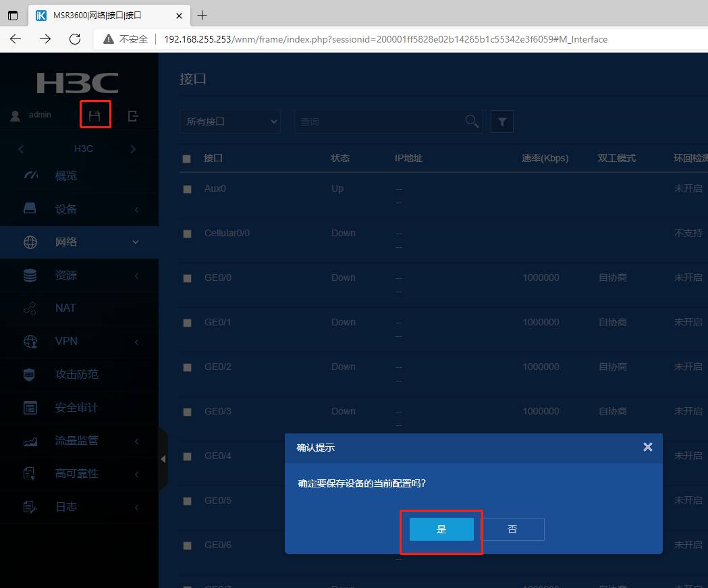Viewport: 708px width, 588px height.
Task: Click the filter funnel icon
Action: click(x=501, y=122)
